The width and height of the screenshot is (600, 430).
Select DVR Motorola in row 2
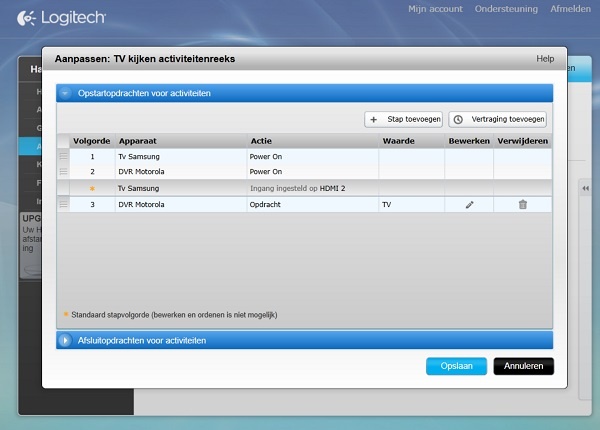pos(141,172)
